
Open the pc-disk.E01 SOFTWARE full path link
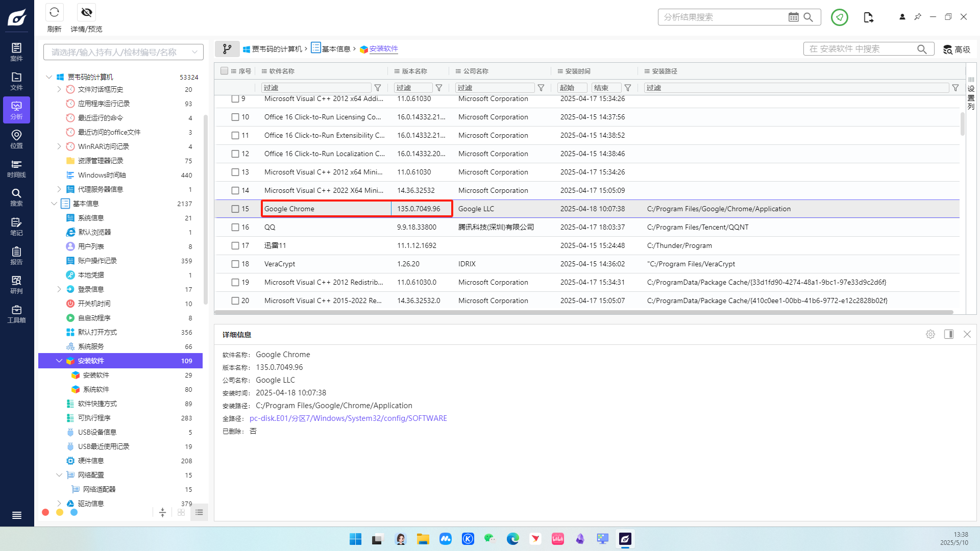tap(348, 418)
